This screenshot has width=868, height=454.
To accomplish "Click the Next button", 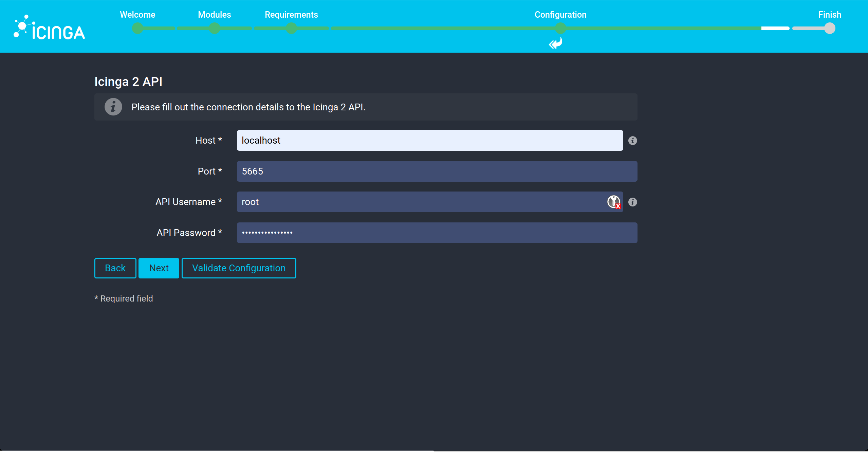I will 159,268.
